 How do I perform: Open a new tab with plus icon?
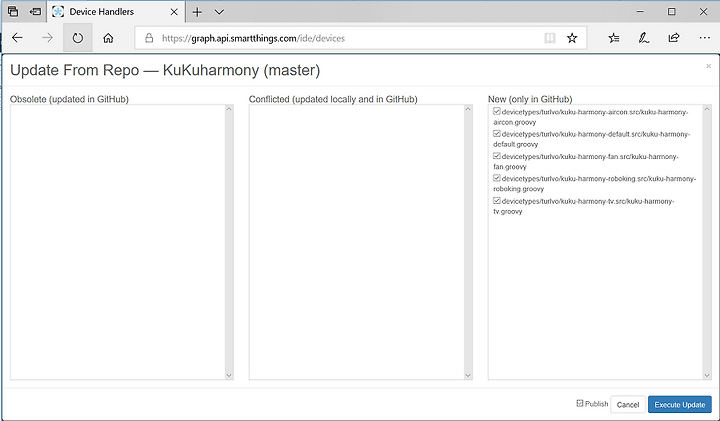197,12
